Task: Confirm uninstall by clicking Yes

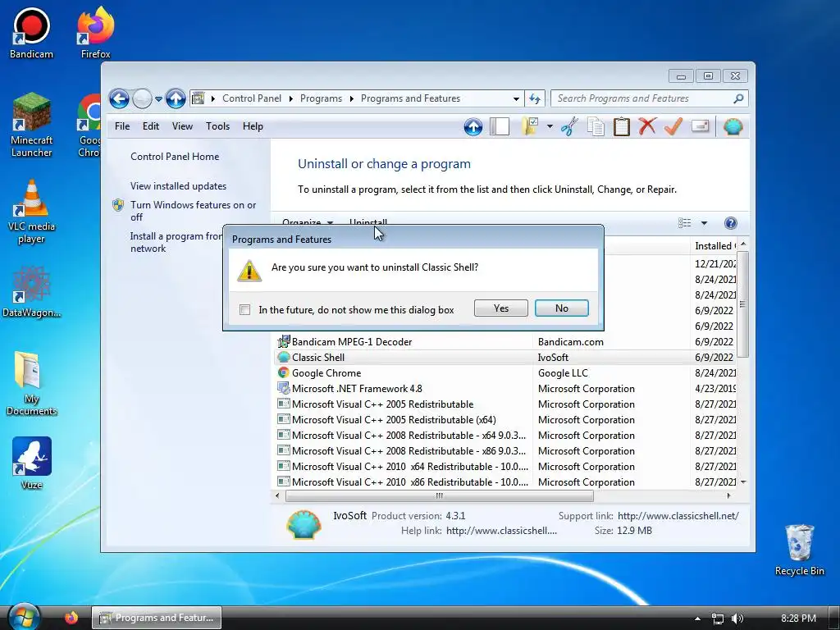Action: coord(501,308)
